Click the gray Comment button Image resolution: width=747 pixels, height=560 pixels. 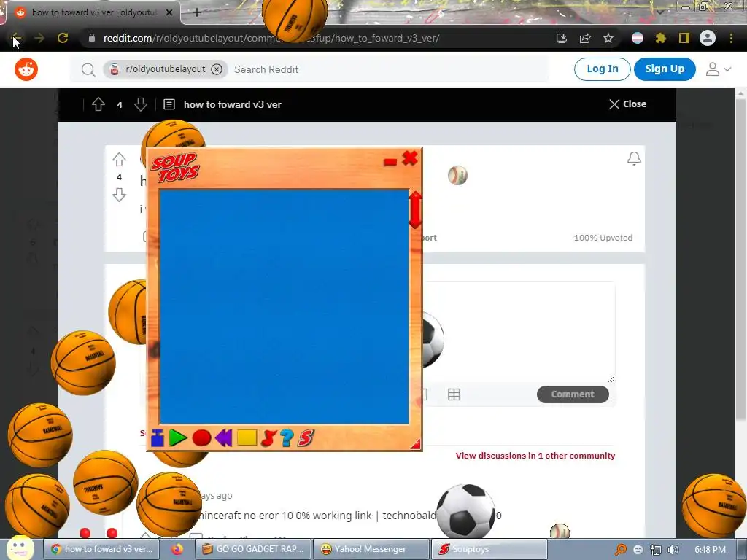pos(573,394)
